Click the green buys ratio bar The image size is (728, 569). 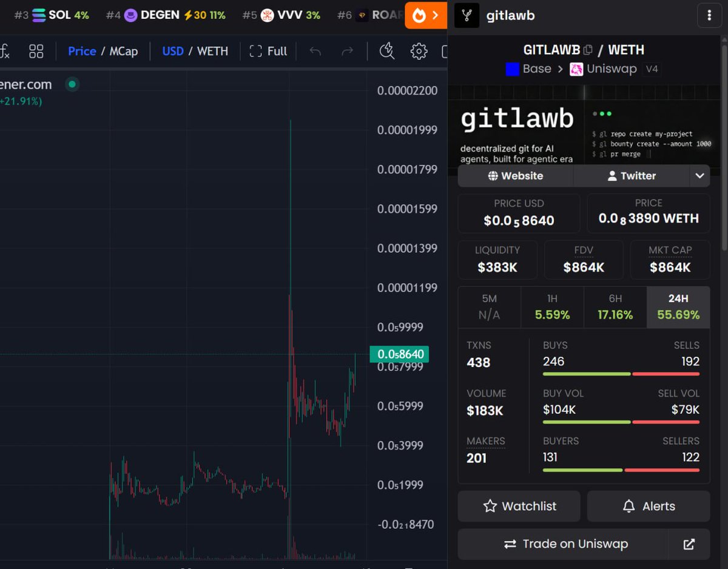[x=587, y=374]
